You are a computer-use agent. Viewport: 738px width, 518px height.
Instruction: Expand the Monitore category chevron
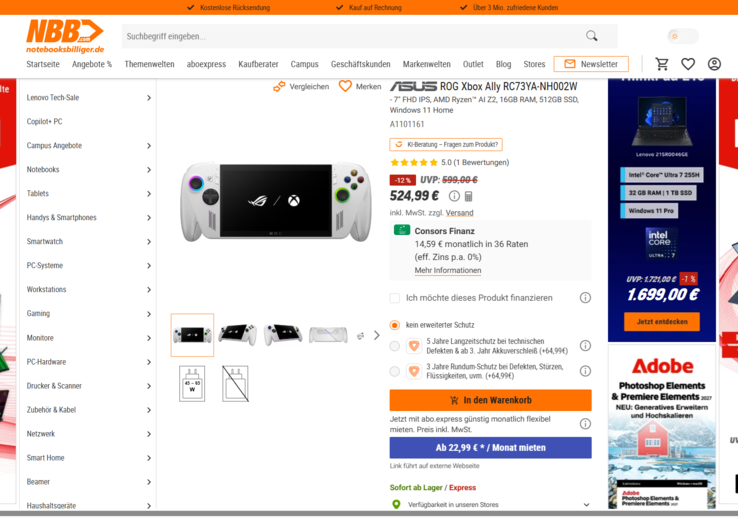coord(149,338)
